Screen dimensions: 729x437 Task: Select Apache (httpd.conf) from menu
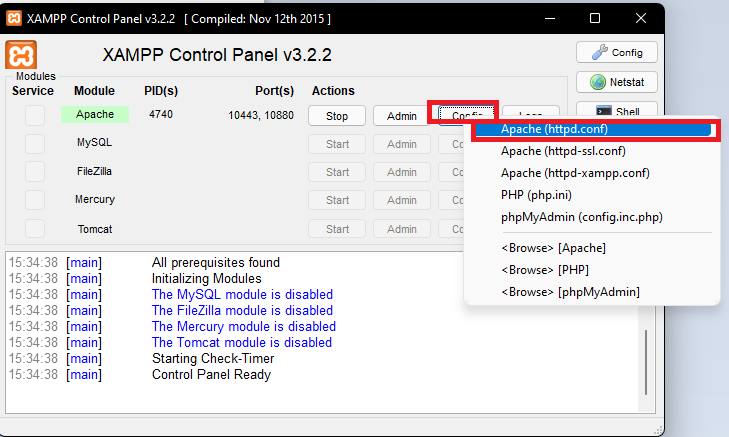(554, 130)
